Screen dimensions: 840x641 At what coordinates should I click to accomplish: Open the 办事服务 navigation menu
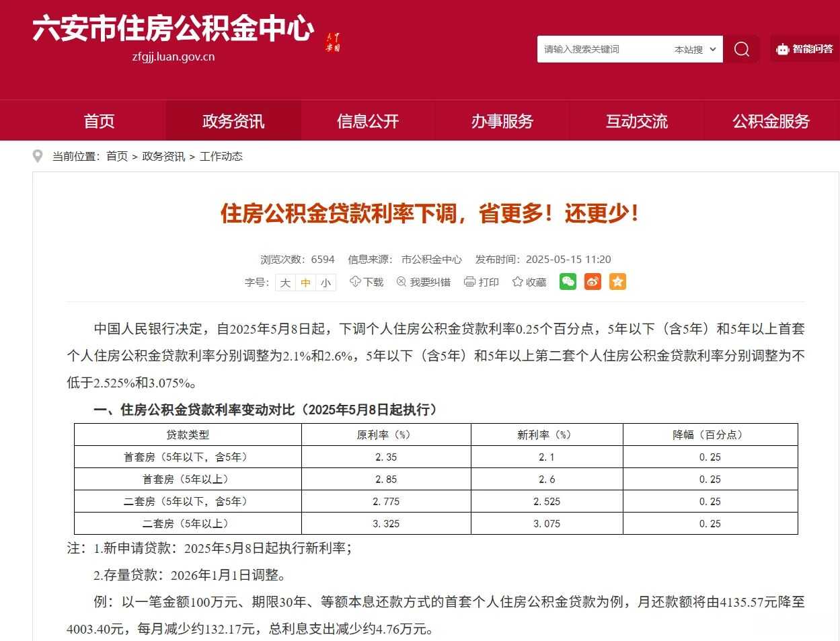[502, 121]
